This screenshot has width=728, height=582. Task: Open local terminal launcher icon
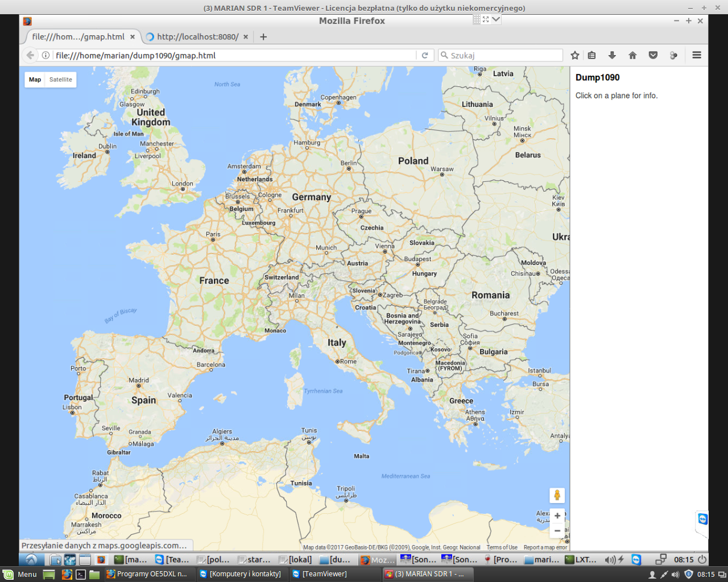[81, 574]
